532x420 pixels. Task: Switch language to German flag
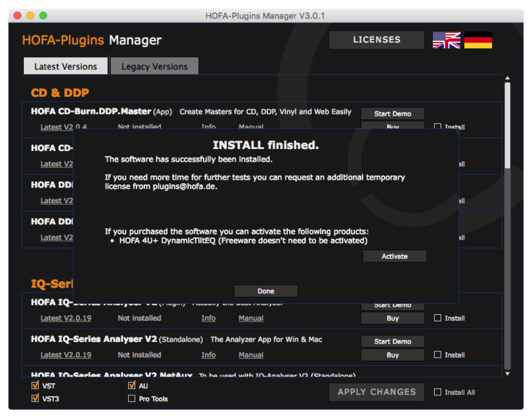(478, 40)
